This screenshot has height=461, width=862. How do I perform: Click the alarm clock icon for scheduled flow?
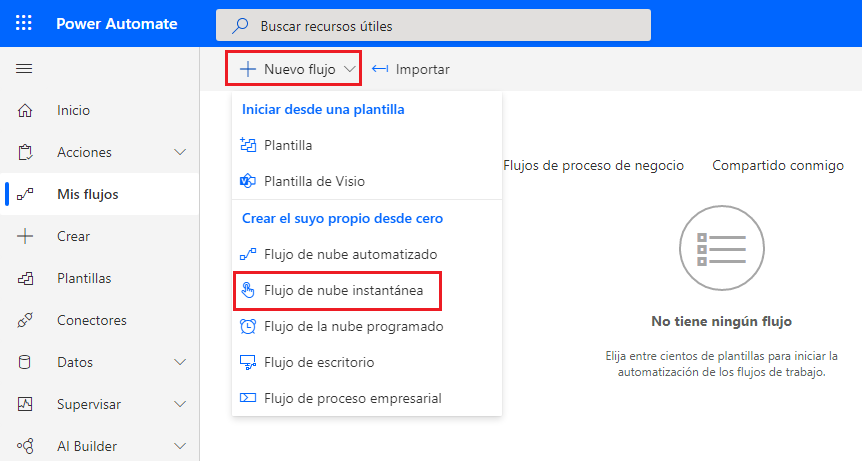click(248, 326)
